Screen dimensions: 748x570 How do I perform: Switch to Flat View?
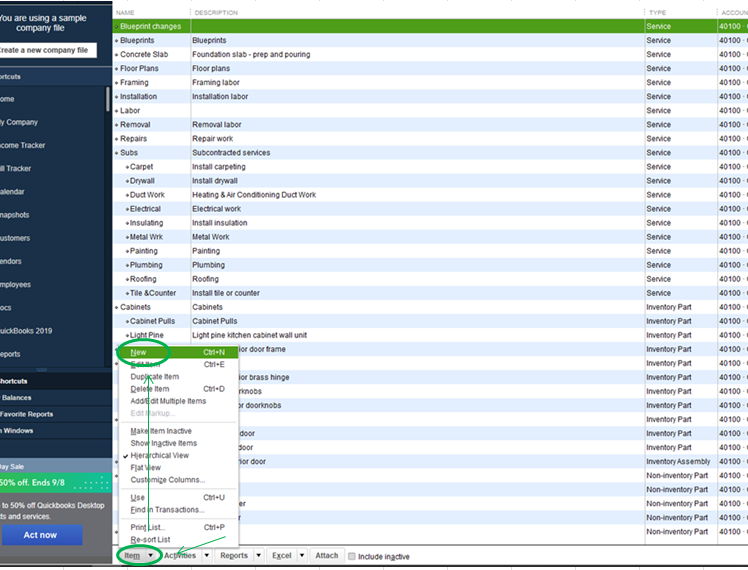pos(145,468)
